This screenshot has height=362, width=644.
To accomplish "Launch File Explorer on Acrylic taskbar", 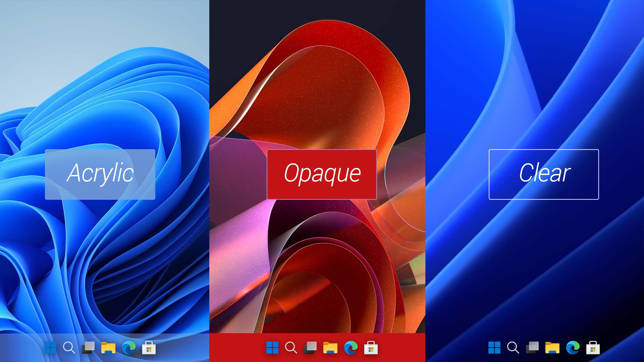I will click(x=108, y=348).
